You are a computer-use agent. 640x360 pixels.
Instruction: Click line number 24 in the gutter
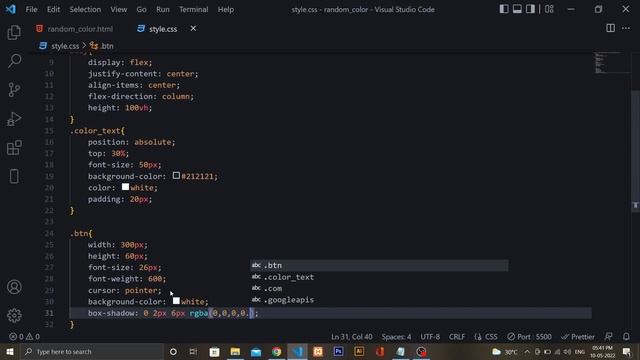pyautogui.click(x=49, y=233)
